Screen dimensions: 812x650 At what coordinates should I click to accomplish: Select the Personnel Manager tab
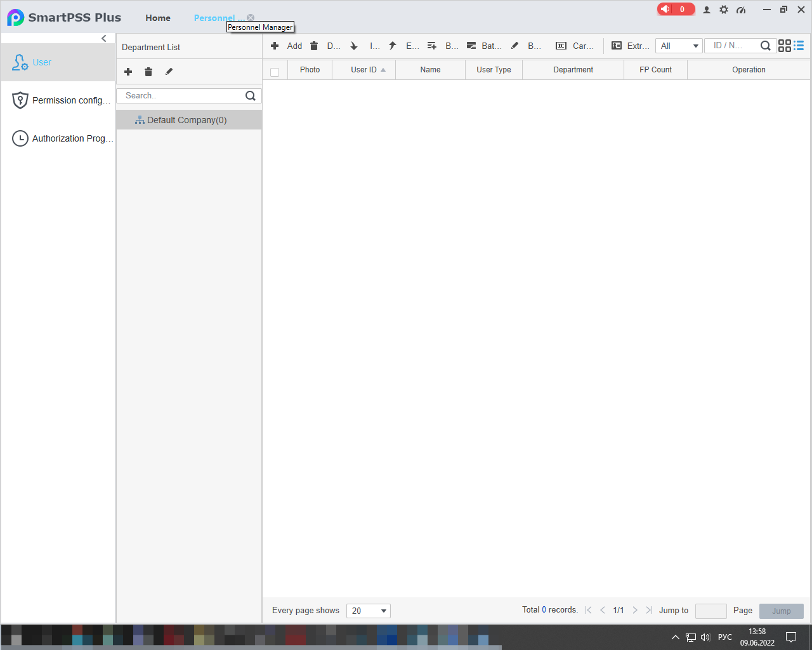pos(218,18)
